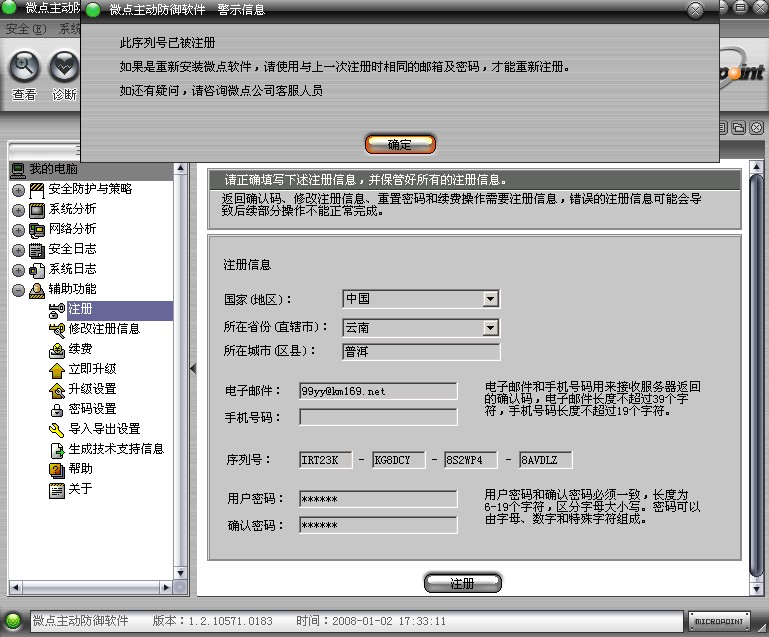Click the green orb in the dialog title bar
This screenshot has width=769, height=637.
pos(93,10)
